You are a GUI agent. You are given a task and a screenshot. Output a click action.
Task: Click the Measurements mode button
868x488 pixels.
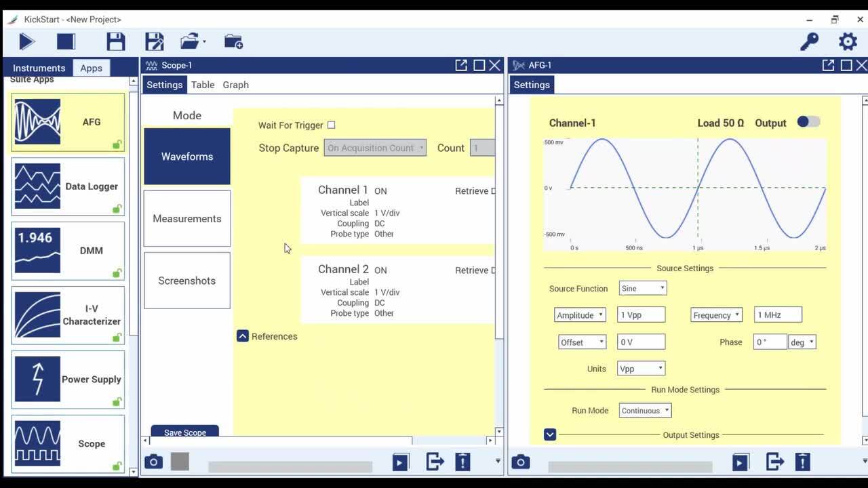tap(187, 219)
